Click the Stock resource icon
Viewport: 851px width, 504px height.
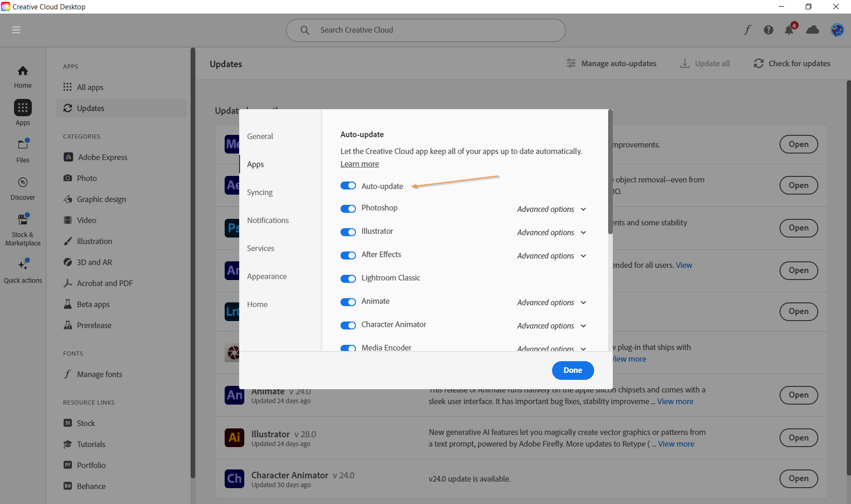[68, 423]
